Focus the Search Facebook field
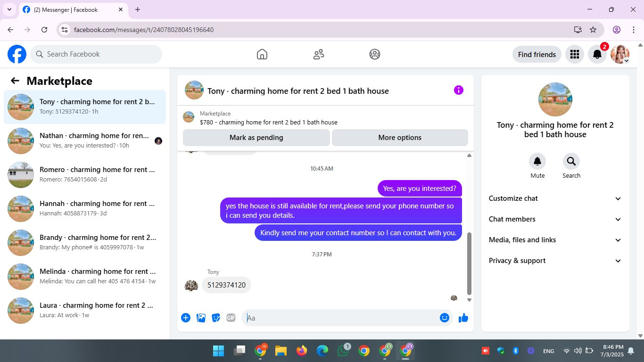 point(96,54)
